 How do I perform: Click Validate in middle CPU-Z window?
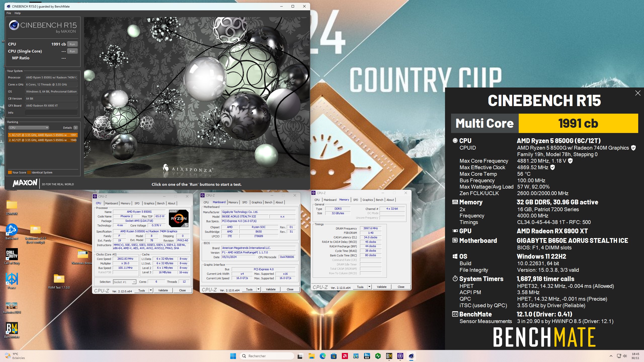click(x=271, y=289)
